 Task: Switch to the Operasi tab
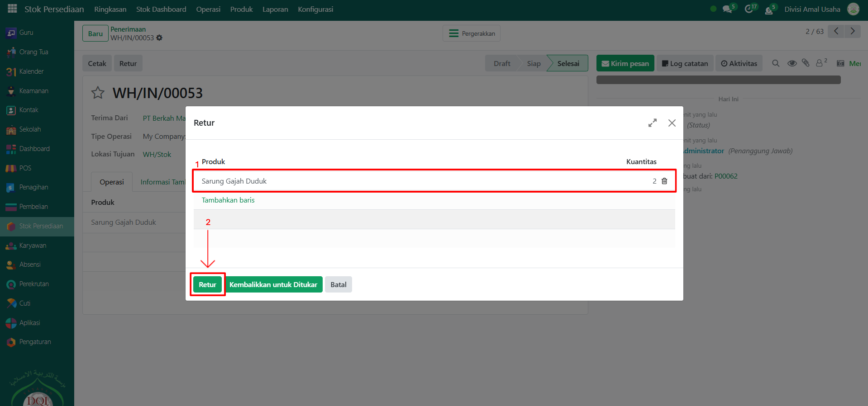coord(111,182)
